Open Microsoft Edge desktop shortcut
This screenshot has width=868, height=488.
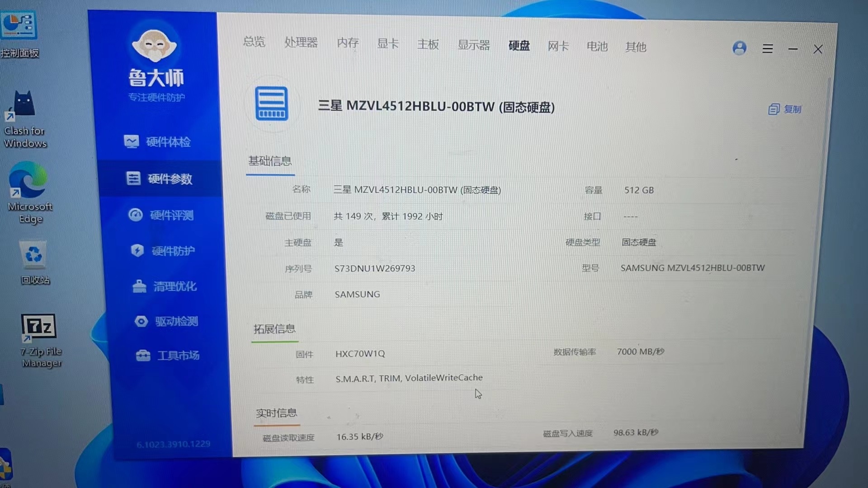tap(29, 192)
